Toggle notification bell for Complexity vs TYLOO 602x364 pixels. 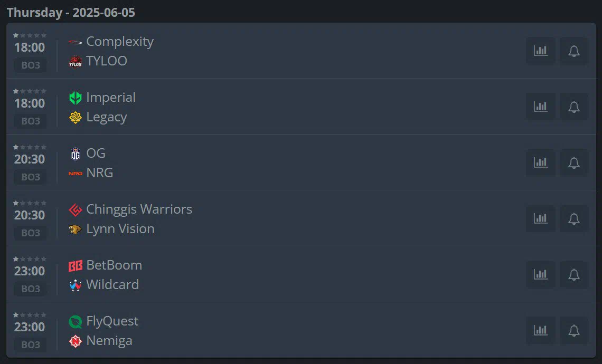(573, 51)
